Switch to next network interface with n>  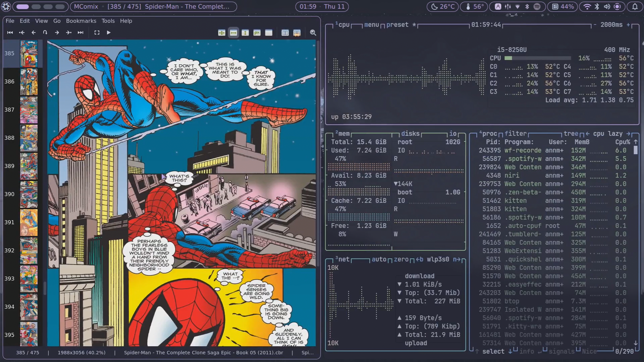(457, 259)
